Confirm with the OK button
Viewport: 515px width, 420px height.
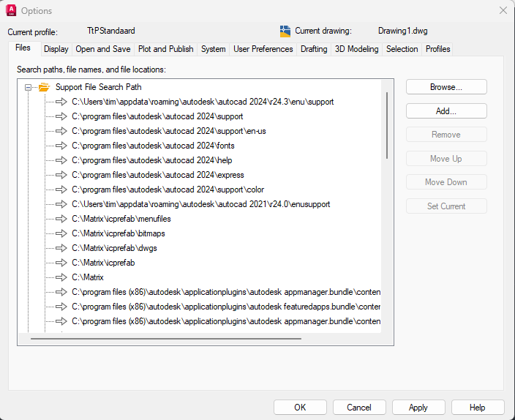(300, 408)
